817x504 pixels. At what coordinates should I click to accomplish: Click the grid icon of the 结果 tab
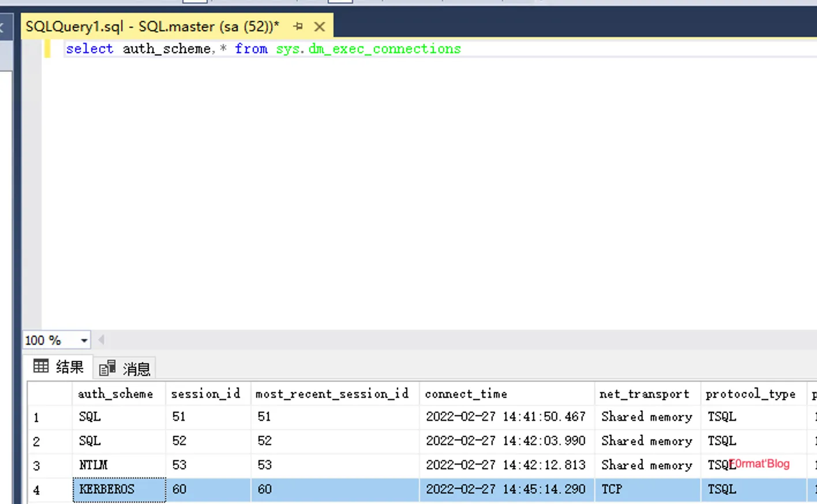point(41,366)
